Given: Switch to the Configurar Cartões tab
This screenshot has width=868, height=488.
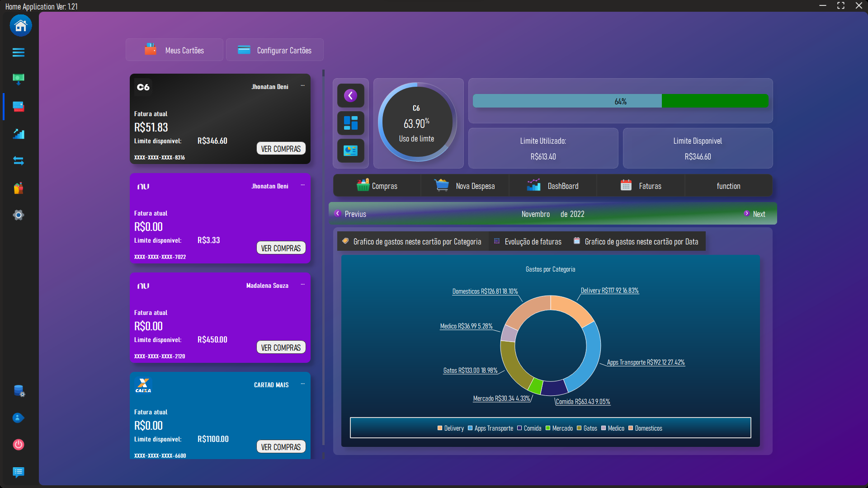Looking at the screenshot, I should point(275,50).
